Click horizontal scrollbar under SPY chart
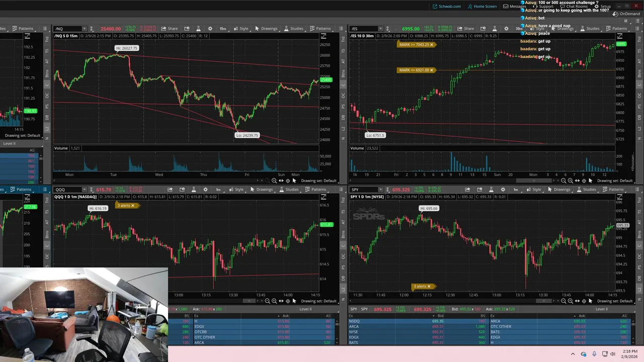This screenshot has width=644, height=362. (x=544, y=301)
